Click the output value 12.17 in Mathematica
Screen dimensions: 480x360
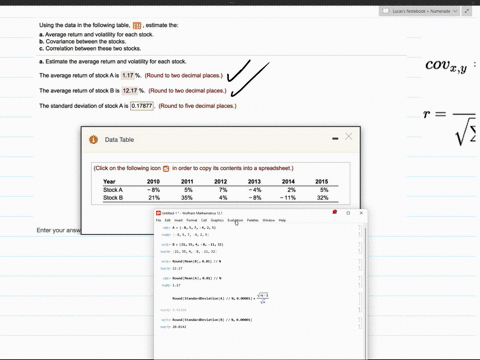pos(177,268)
